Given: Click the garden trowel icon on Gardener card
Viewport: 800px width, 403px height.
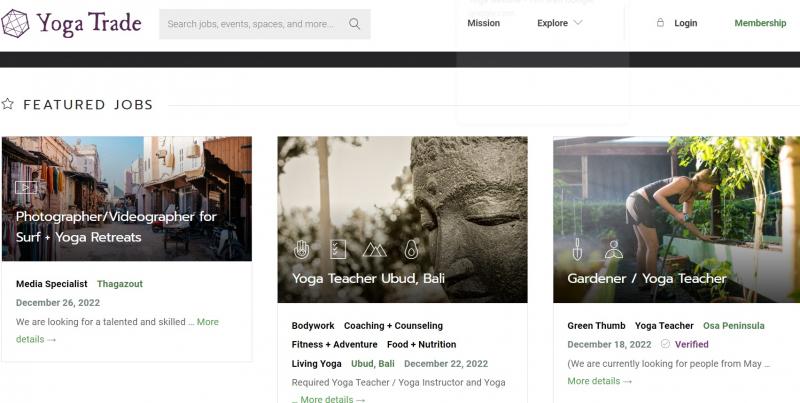Looking at the screenshot, I should (577, 249).
